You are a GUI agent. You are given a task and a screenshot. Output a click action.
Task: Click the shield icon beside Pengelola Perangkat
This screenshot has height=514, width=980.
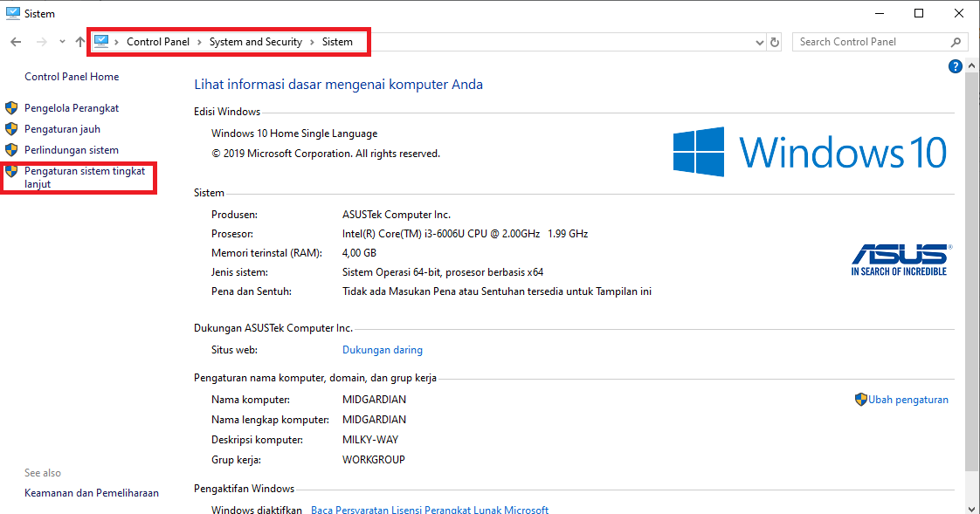click(11, 108)
